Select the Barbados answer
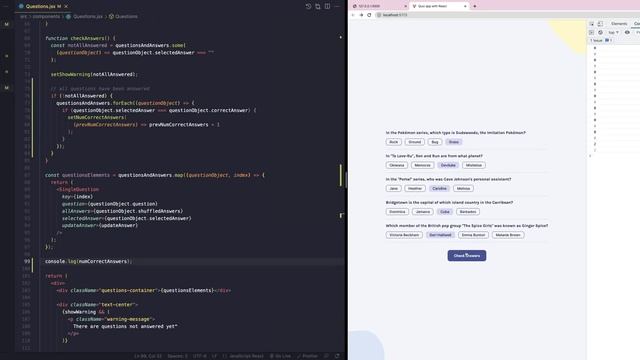 (x=468, y=212)
